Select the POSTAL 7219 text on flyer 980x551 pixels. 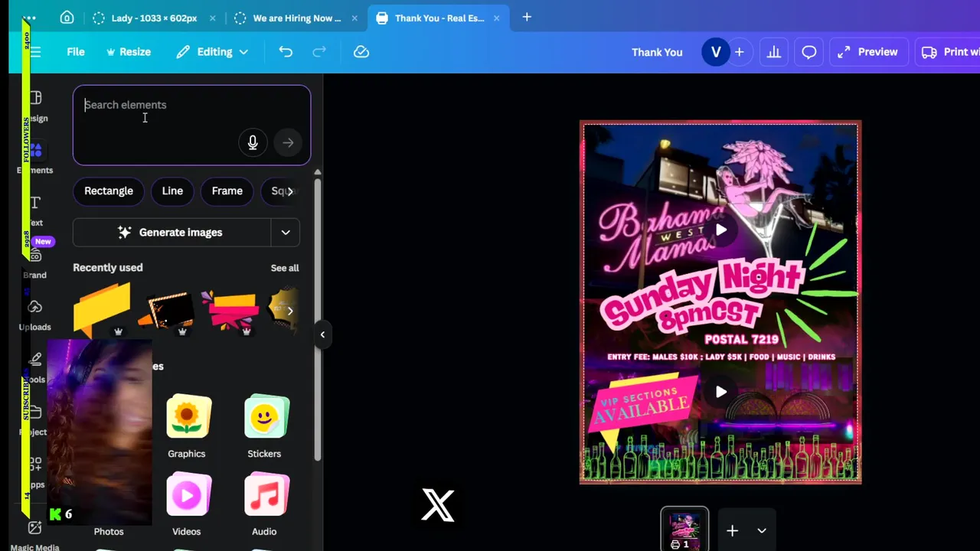point(741,339)
